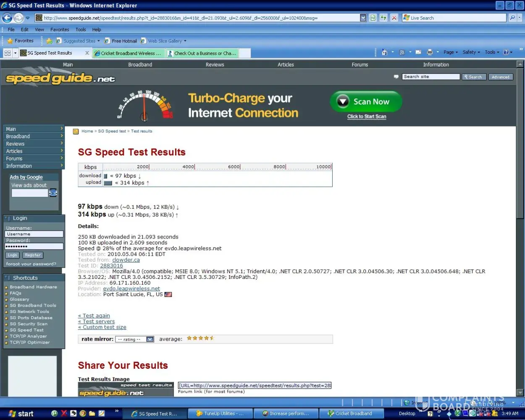
Task: Click the browser Back arrow button
Action: coord(7,18)
